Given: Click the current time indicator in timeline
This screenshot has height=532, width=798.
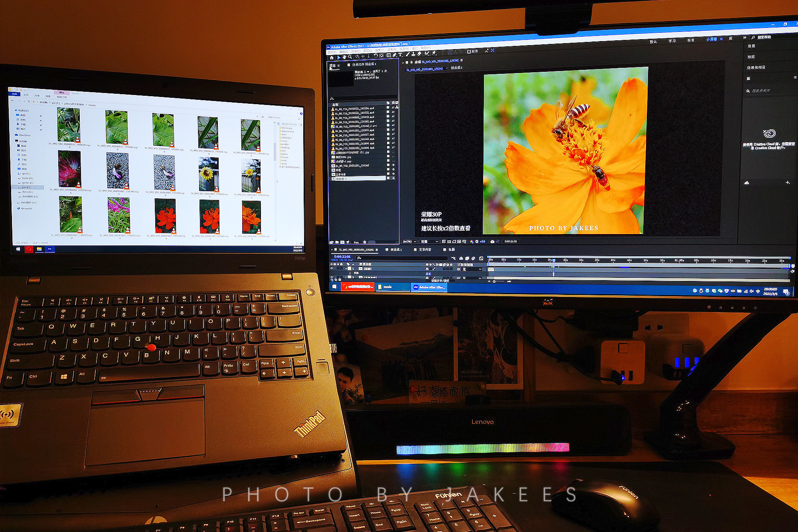Looking at the screenshot, I should (553, 260).
